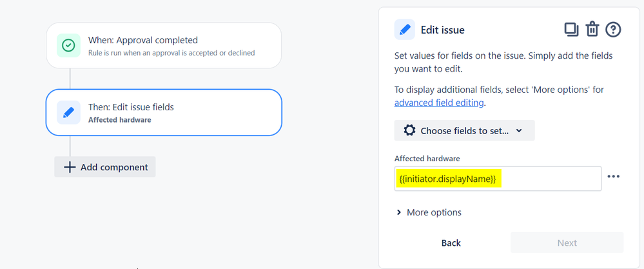Delete component using the trash icon
Viewport: 644px width, 269px height.
pyautogui.click(x=592, y=29)
